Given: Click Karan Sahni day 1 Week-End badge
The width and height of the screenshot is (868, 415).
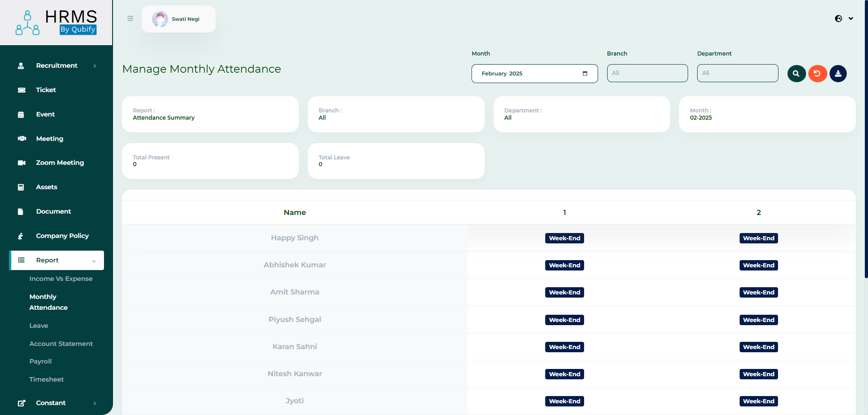Looking at the screenshot, I should [x=564, y=347].
